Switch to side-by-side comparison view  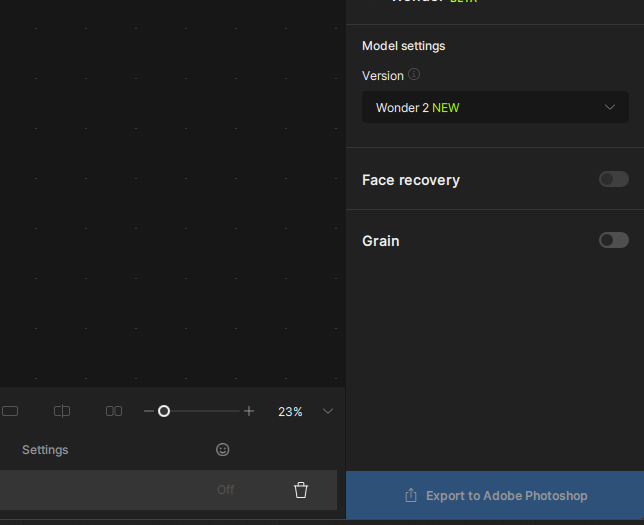114,411
